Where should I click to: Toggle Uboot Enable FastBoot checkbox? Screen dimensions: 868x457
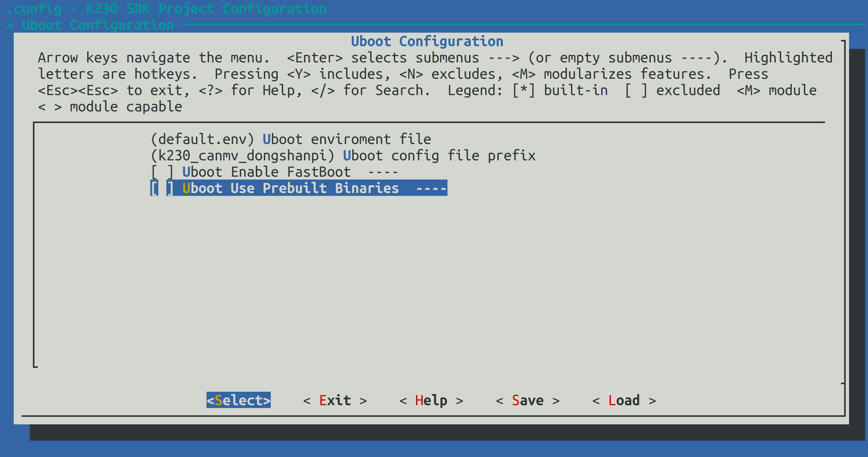pos(162,172)
